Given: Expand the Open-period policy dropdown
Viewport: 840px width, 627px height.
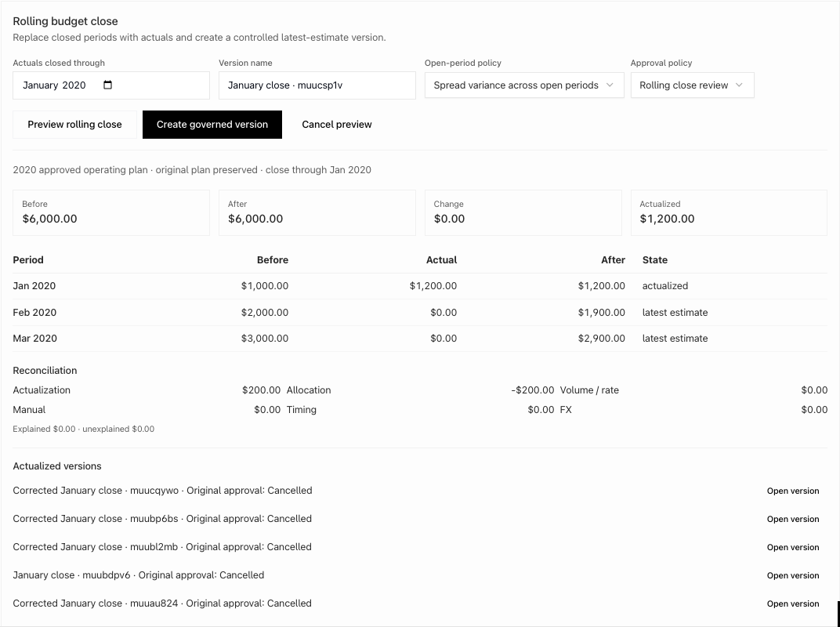Looking at the screenshot, I should [524, 85].
